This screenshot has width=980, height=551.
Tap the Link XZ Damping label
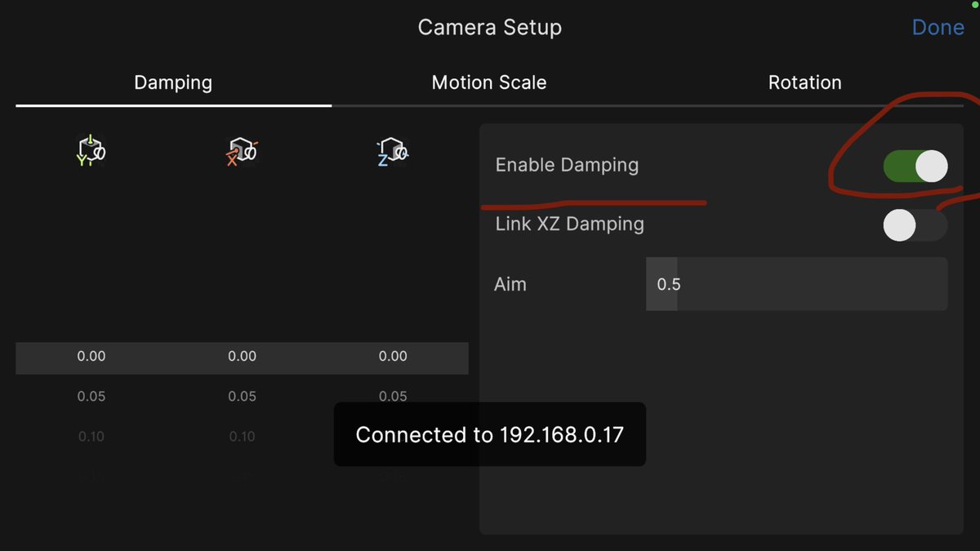coord(569,224)
